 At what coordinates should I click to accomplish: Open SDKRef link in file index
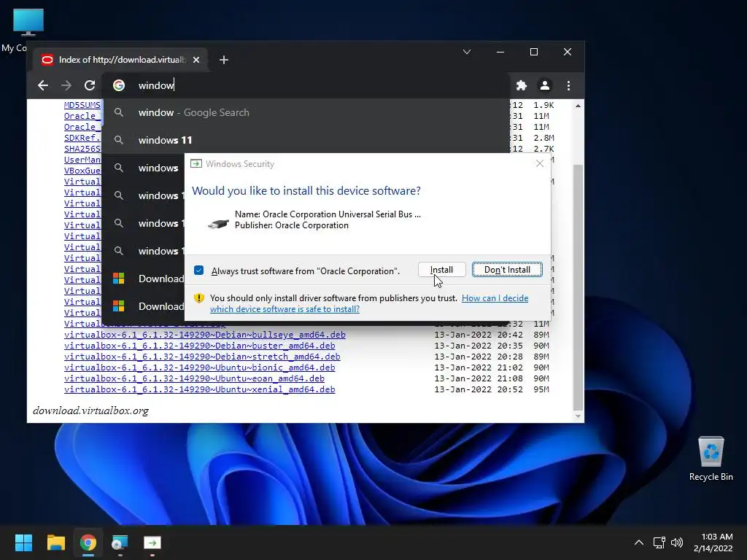click(x=82, y=138)
